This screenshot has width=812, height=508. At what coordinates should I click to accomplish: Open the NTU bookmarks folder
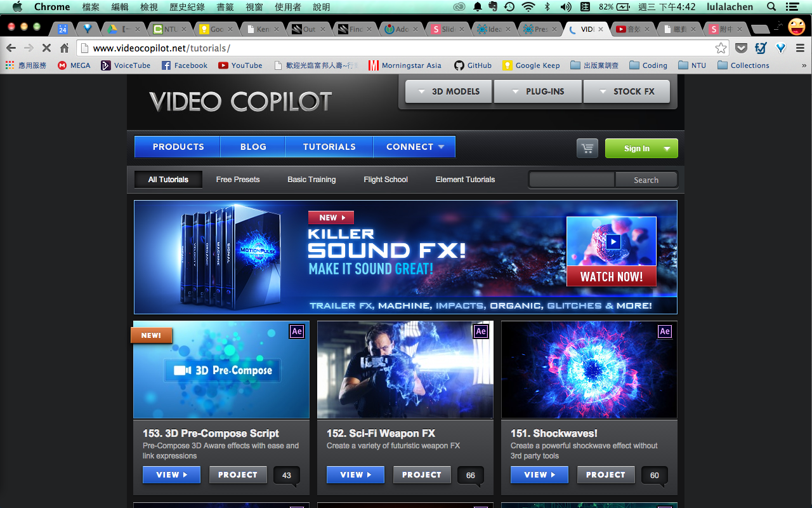pos(692,65)
